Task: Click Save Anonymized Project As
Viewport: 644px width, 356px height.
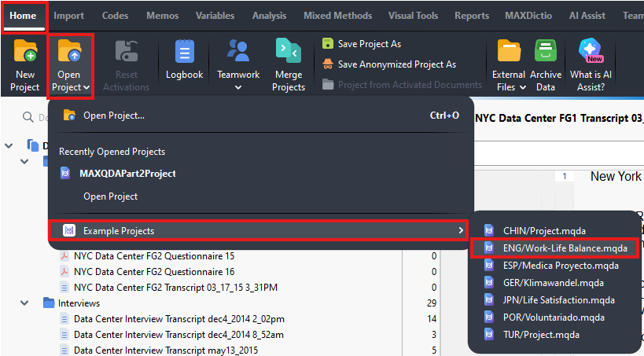Action: (389, 64)
